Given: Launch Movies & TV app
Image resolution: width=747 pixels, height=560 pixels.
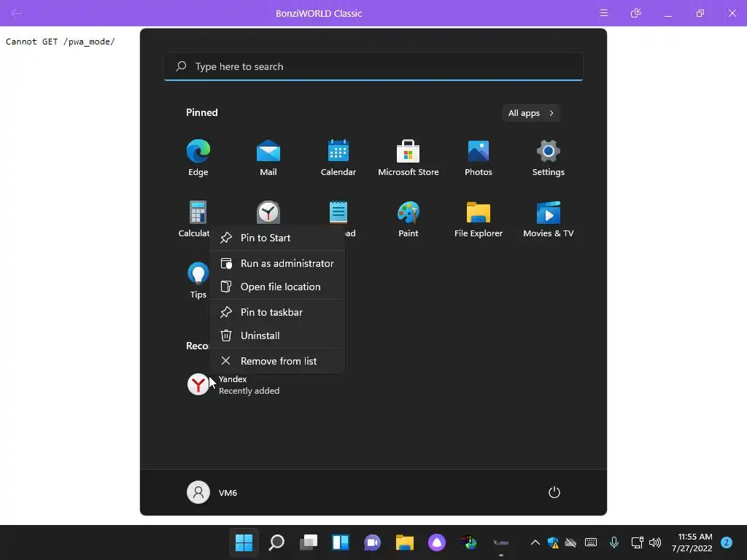Looking at the screenshot, I should point(549,219).
